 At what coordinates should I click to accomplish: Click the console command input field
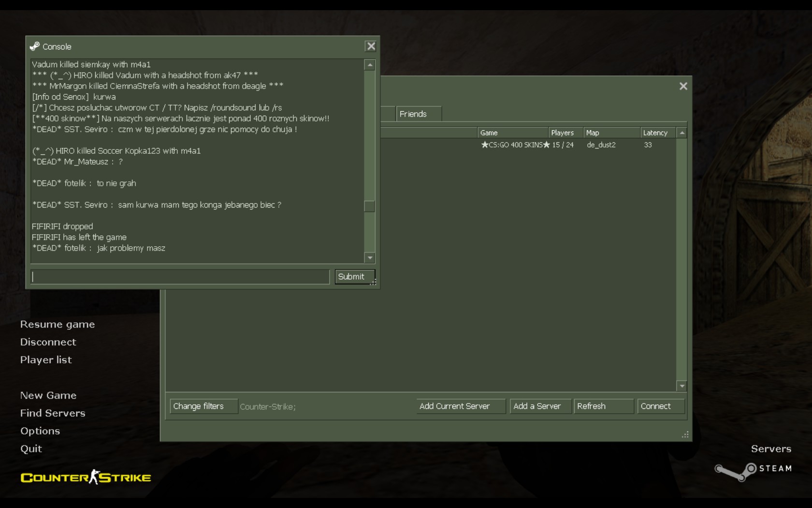pyautogui.click(x=180, y=277)
